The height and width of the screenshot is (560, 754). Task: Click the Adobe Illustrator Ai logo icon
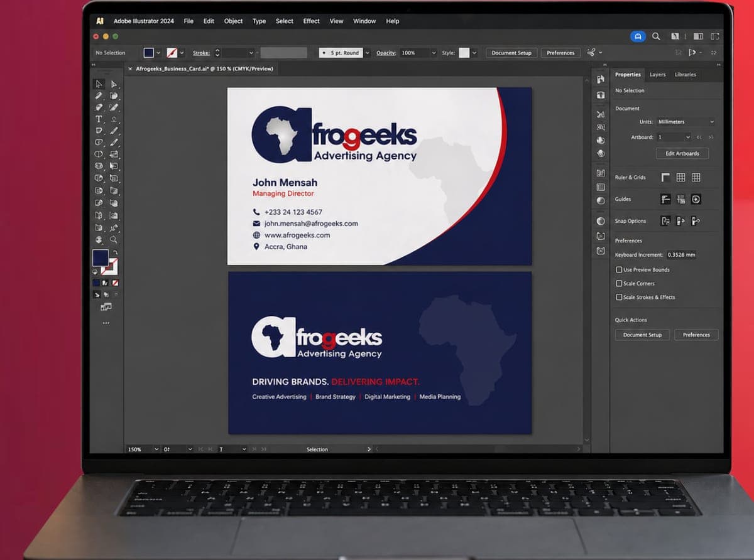coord(100,21)
